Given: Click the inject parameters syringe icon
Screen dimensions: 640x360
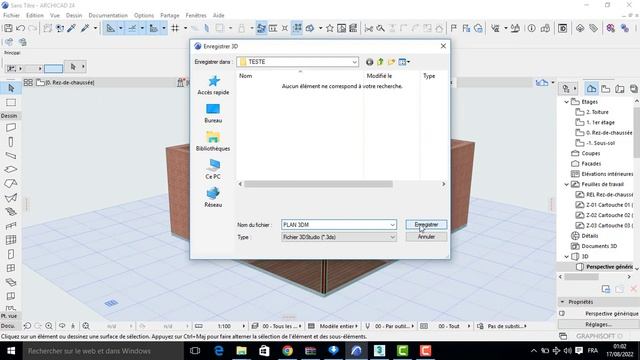Looking at the screenshot, I should point(85,28).
